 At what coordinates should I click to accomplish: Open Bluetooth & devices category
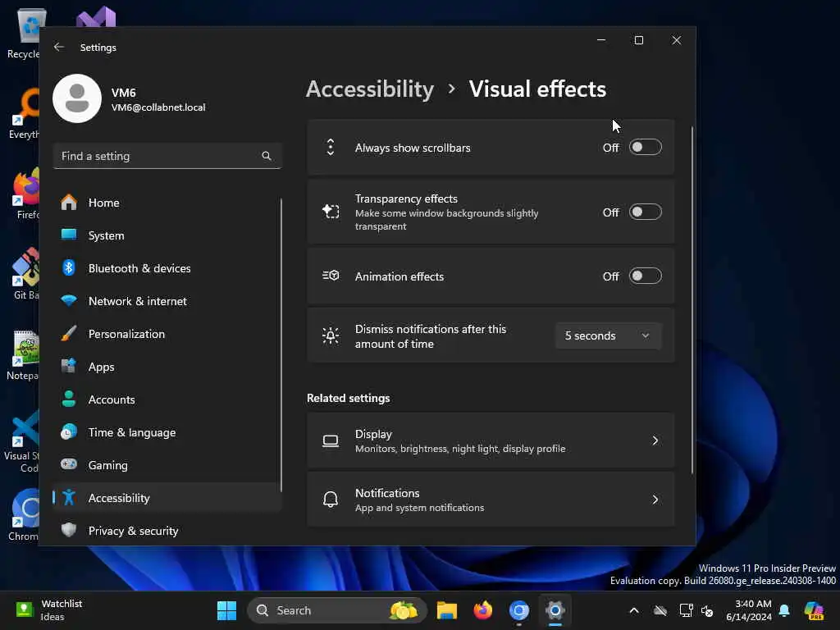pyautogui.click(x=167, y=268)
